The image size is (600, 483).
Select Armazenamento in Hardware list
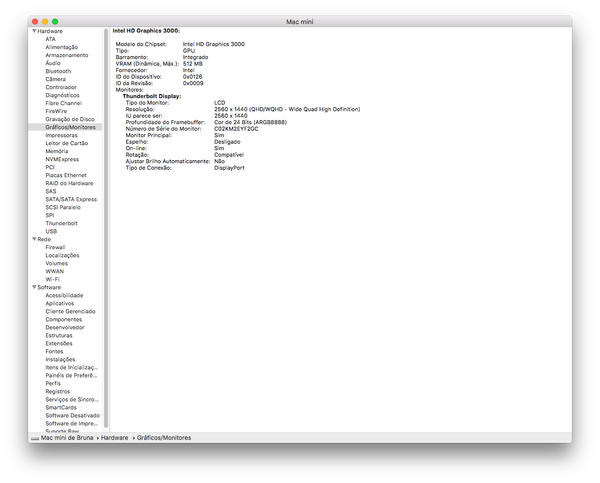(x=66, y=55)
